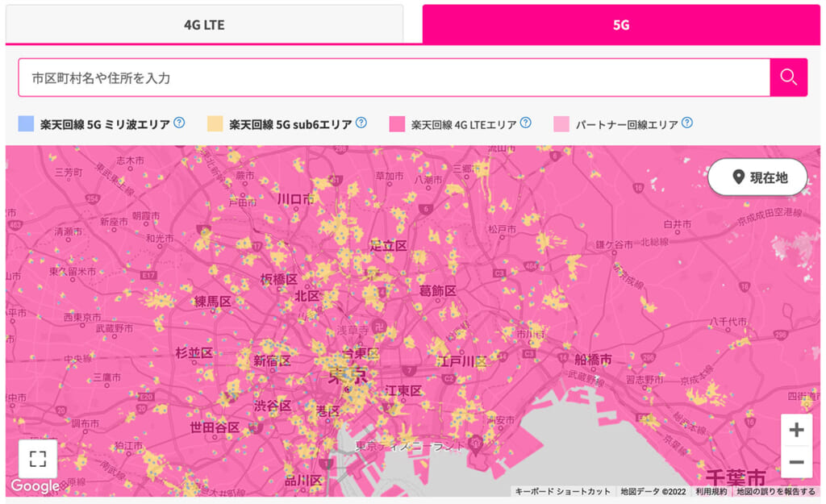
Task: Click the 新宿区 map label
Action: [272, 360]
